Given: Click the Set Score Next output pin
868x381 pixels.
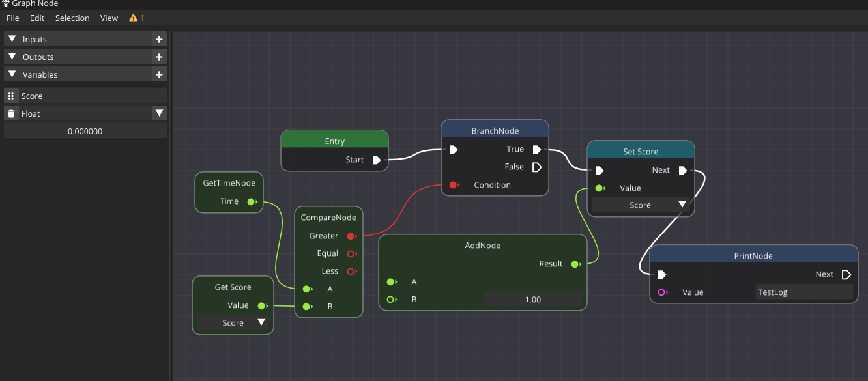Looking at the screenshot, I should [x=683, y=171].
